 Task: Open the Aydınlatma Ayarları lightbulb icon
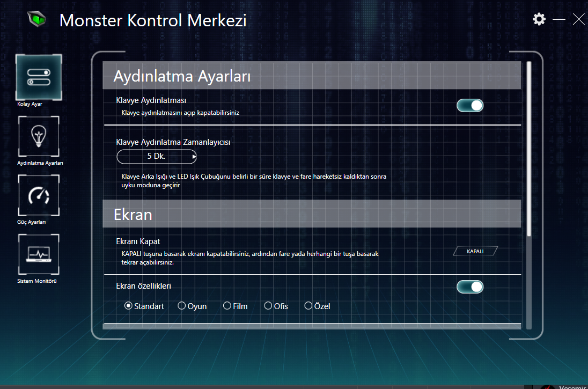[39, 136]
